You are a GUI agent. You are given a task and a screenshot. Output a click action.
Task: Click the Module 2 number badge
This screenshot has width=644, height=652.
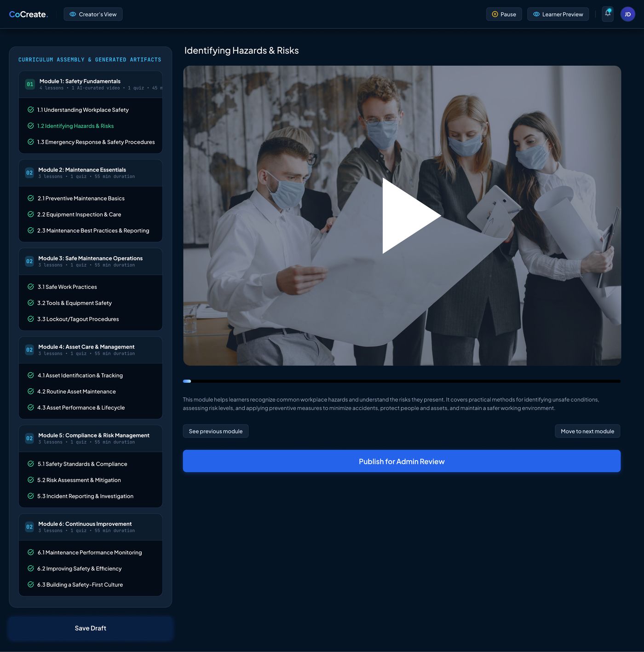(29, 173)
